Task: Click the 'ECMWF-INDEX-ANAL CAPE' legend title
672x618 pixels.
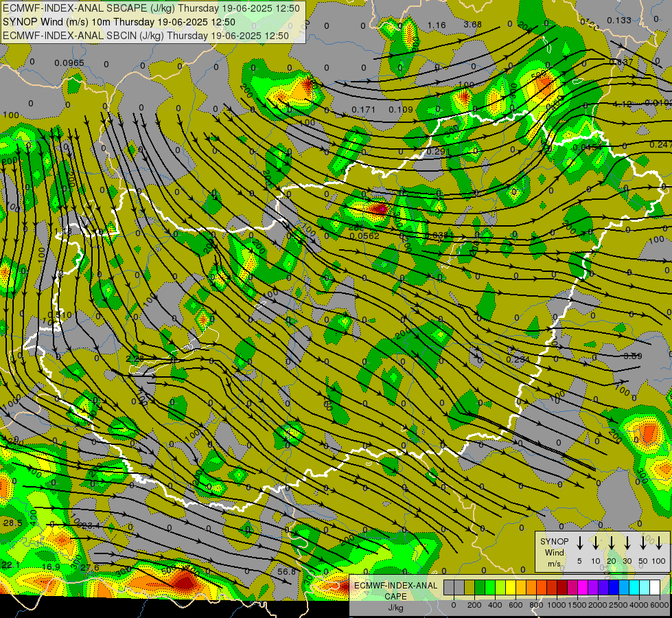Action: tap(395, 591)
